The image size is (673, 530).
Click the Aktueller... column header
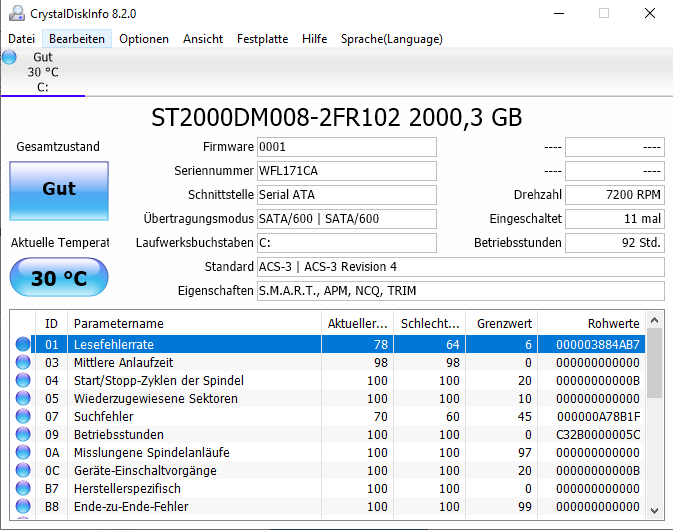tap(358, 323)
